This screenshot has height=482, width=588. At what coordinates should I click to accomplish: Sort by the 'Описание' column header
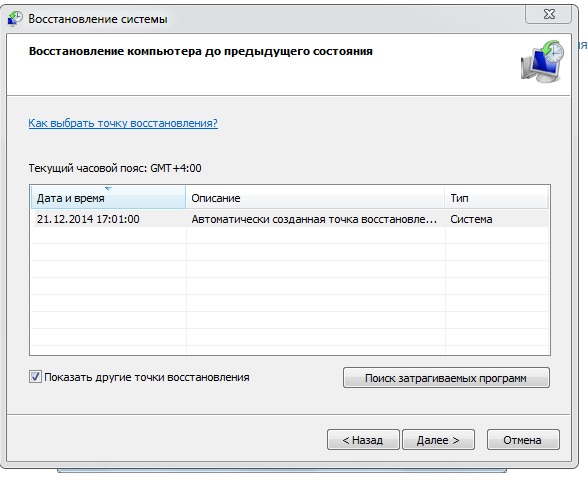pos(315,197)
